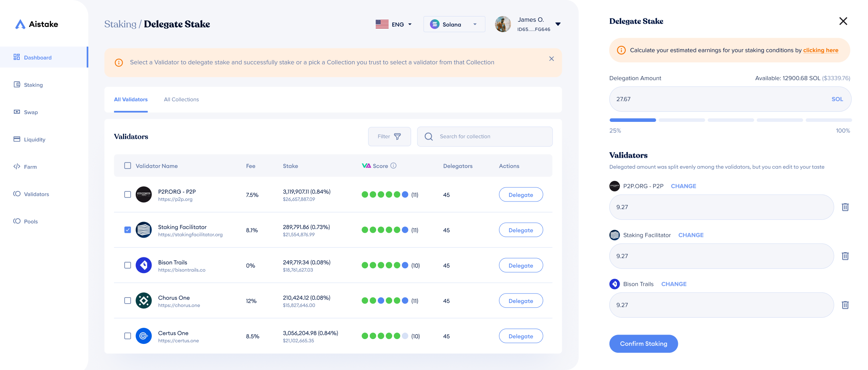Open https://chorus.one link
868x370 pixels.
pyautogui.click(x=179, y=306)
